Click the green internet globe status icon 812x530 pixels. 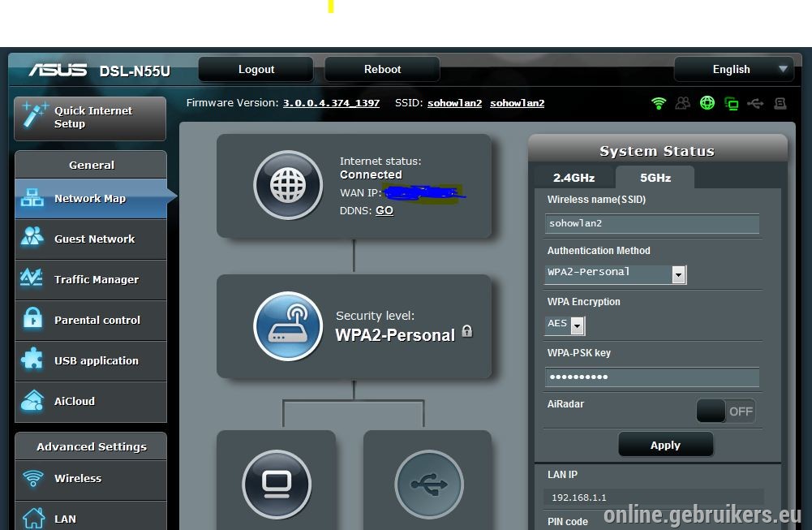pyautogui.click(x=707, y=103)
